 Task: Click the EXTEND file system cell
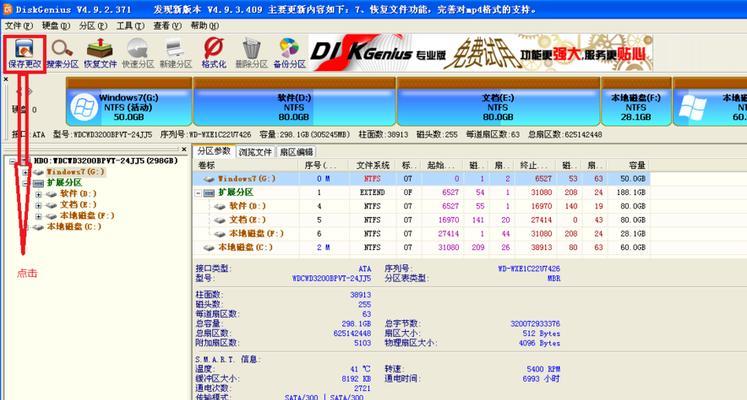coord(372,193)
